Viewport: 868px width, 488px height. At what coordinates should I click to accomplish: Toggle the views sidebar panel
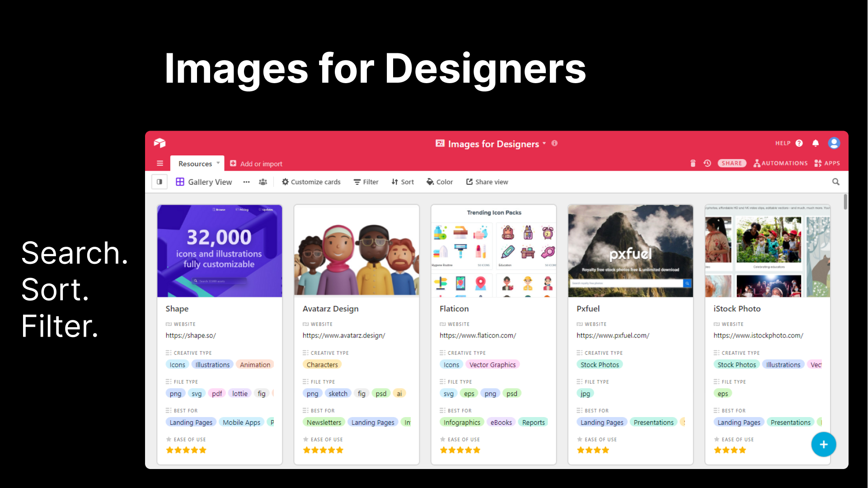click(x=160, y=182)
